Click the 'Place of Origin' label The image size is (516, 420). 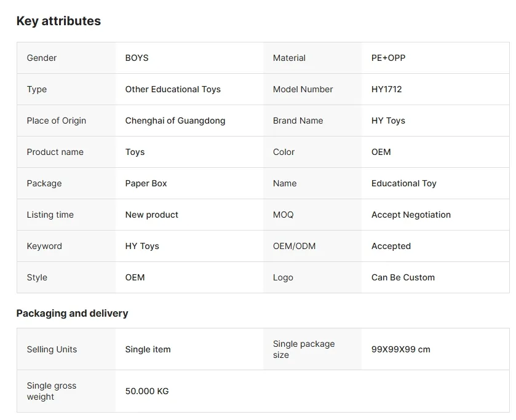pos(56,121)
